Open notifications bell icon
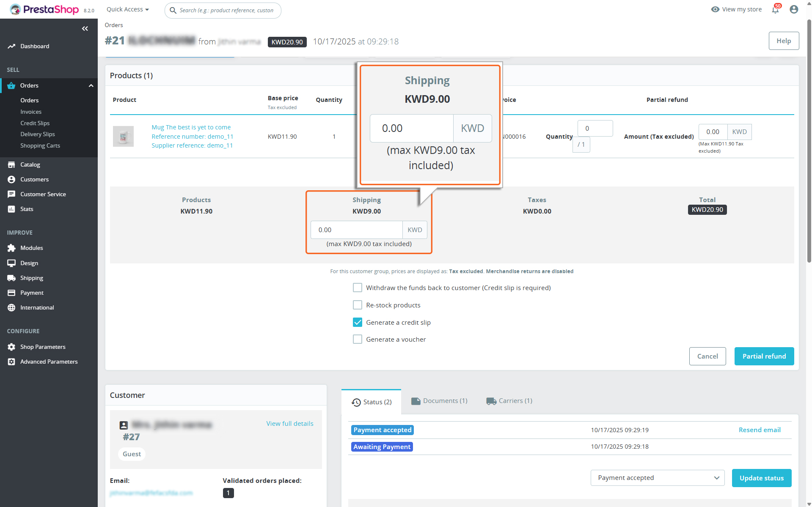 pyautogui.click(x=775, y=10)
